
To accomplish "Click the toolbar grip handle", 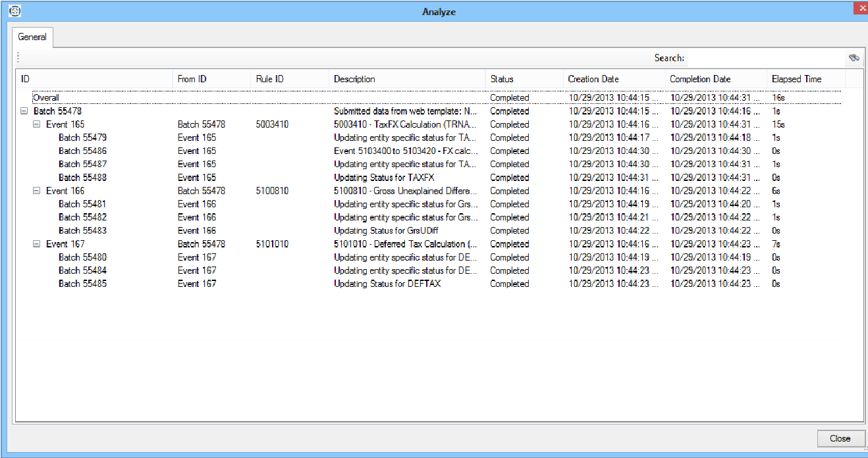I will pos(18,58).
